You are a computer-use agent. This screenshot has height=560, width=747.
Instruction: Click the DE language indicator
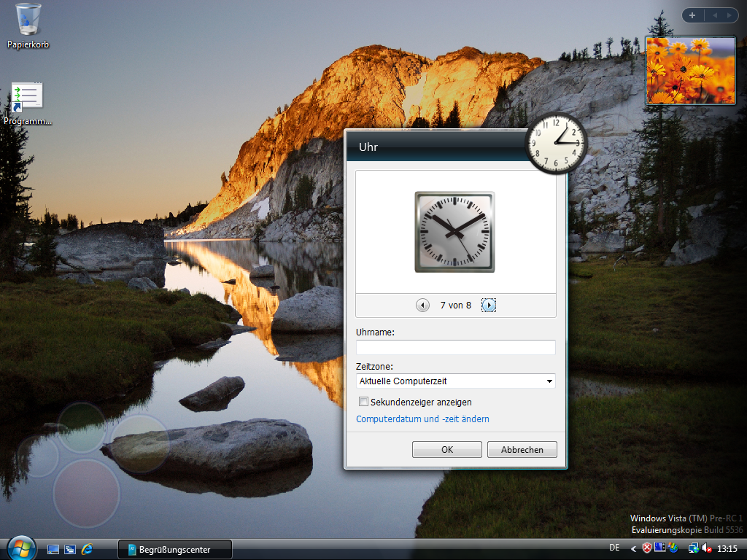tap(614, 548)
